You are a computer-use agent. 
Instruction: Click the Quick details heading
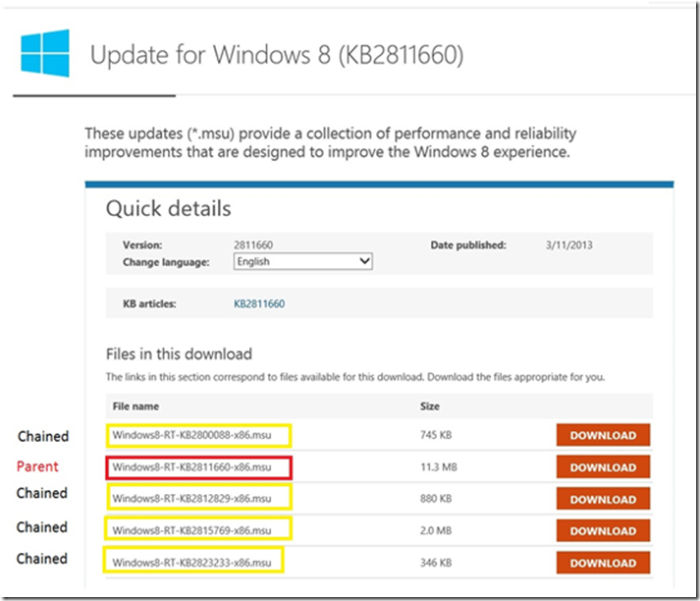pyautogui.click(x=168, y=208)
